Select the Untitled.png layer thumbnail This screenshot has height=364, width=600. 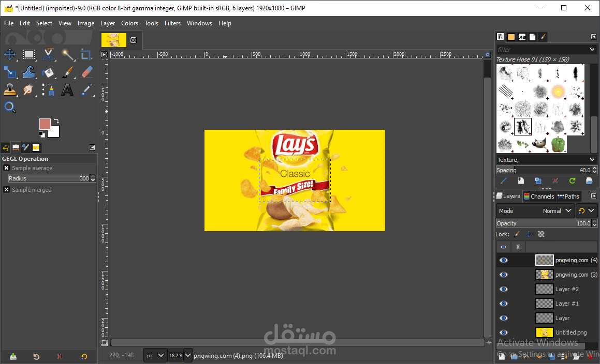pyautogui.click(x=544, y=332)
